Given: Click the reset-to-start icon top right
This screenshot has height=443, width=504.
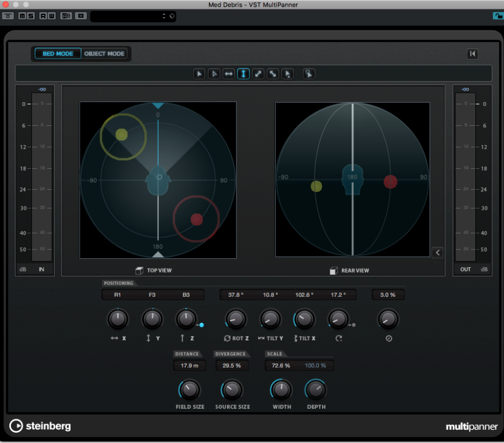Looking at the screenshot, I should pyautogui.click(x=472, y=54).
